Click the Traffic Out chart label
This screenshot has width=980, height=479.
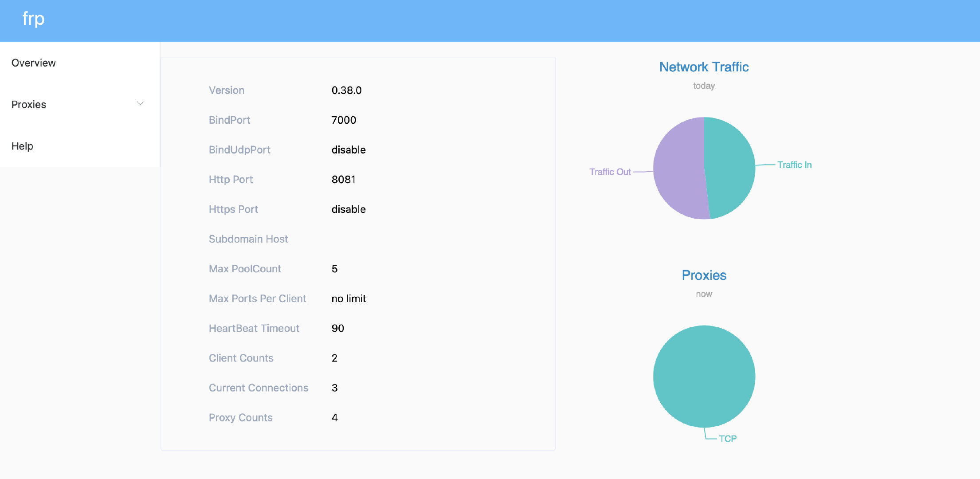(610, 172)
